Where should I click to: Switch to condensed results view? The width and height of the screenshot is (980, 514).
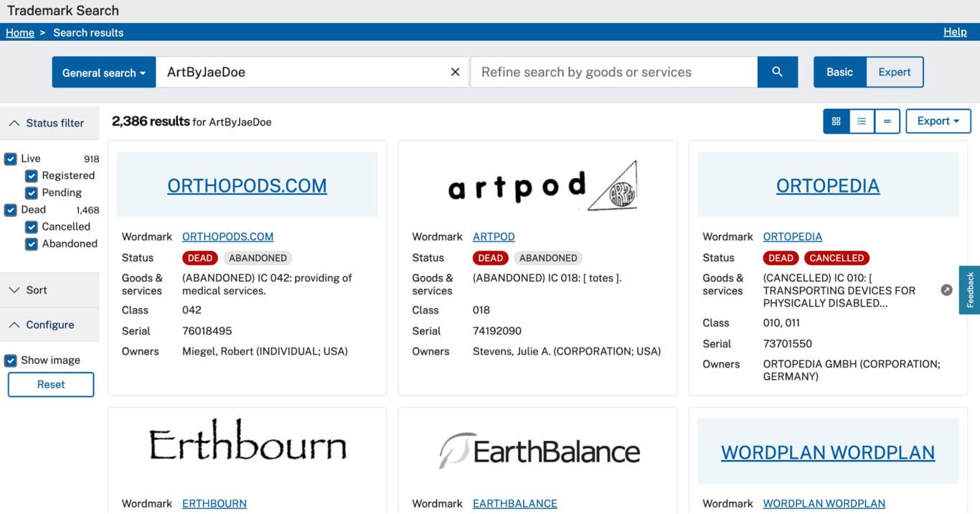point(887,121)
